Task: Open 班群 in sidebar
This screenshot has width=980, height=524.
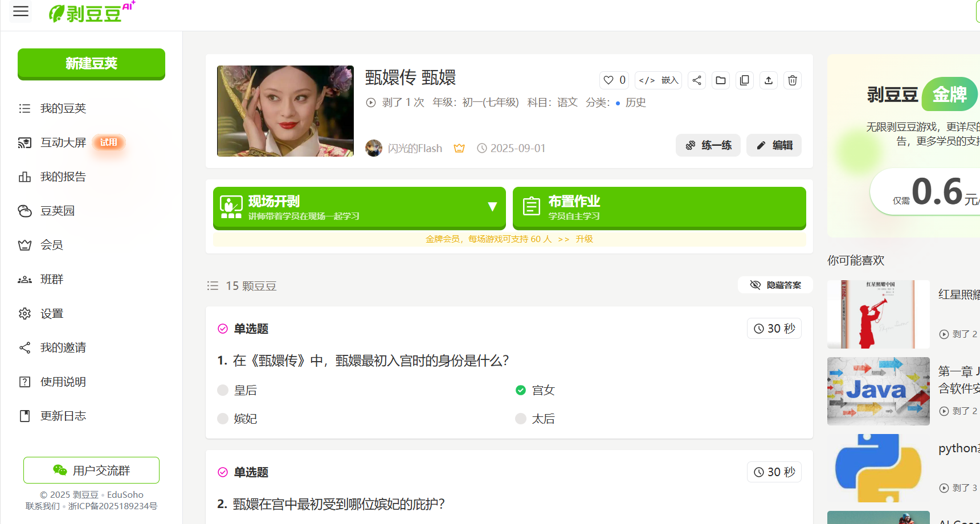Action: (x=51, y=279)
